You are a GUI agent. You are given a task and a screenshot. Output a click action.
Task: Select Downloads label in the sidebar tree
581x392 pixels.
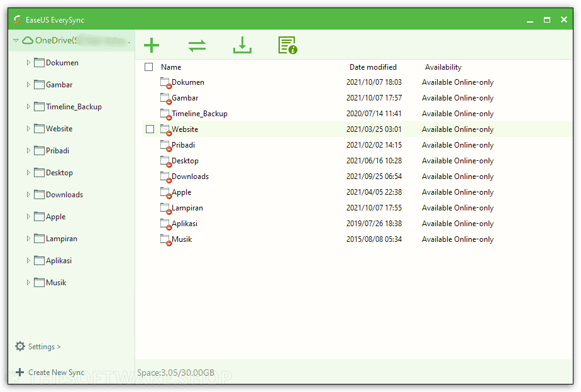65,195
